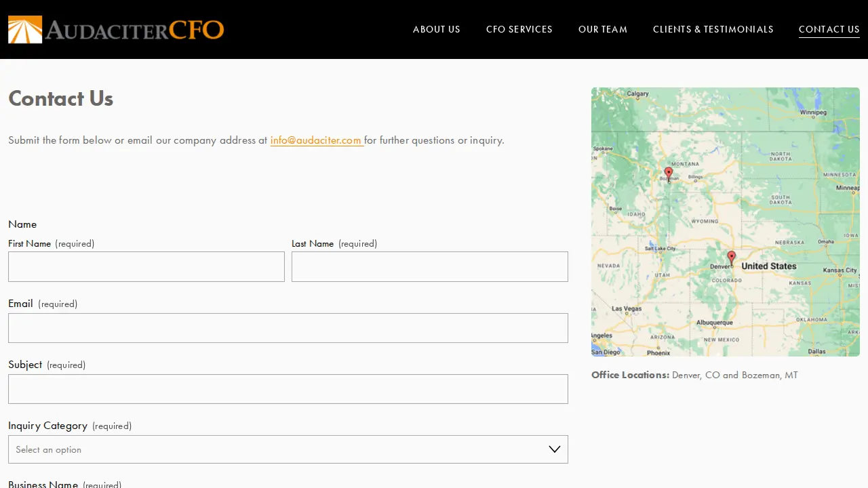Open CFO Services in the navigation
This screenshot has height=488, width=868.
519,29
